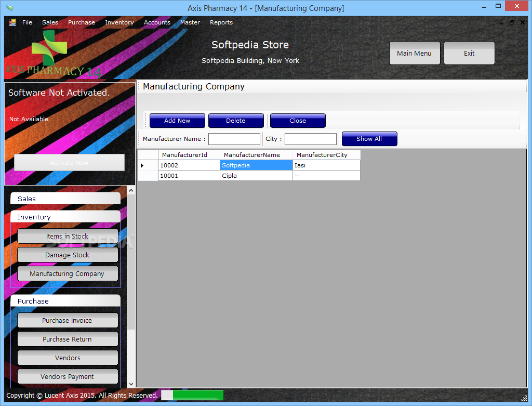Click the green progress bar in status bar
The image size is (532, 406).
(192, 395)
